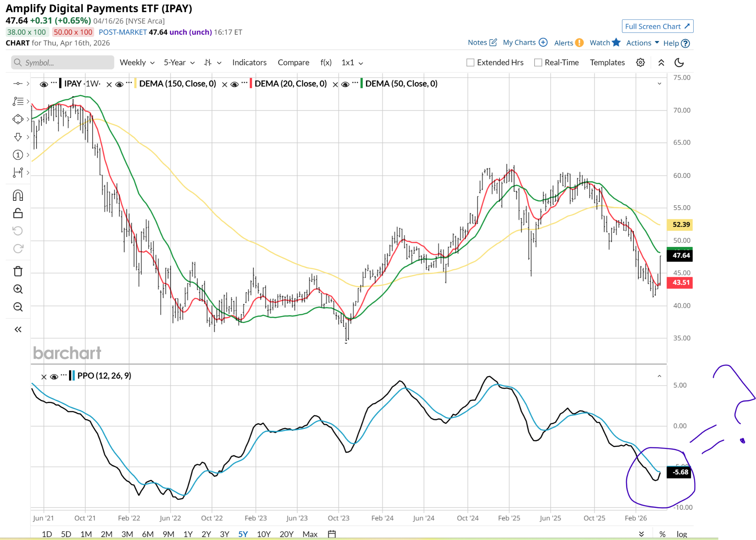Click the trash delete drawings icon

(x=18, y=271)
